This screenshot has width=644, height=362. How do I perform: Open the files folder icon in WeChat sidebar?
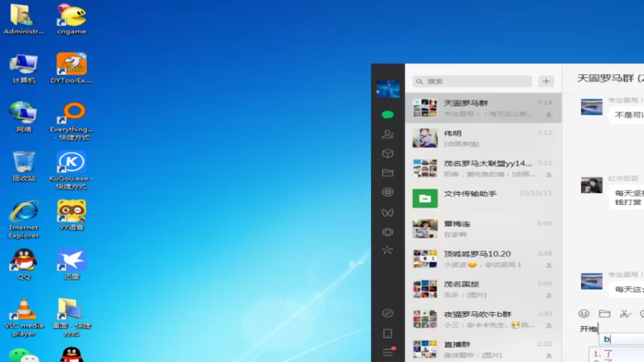tap(388, 173)
